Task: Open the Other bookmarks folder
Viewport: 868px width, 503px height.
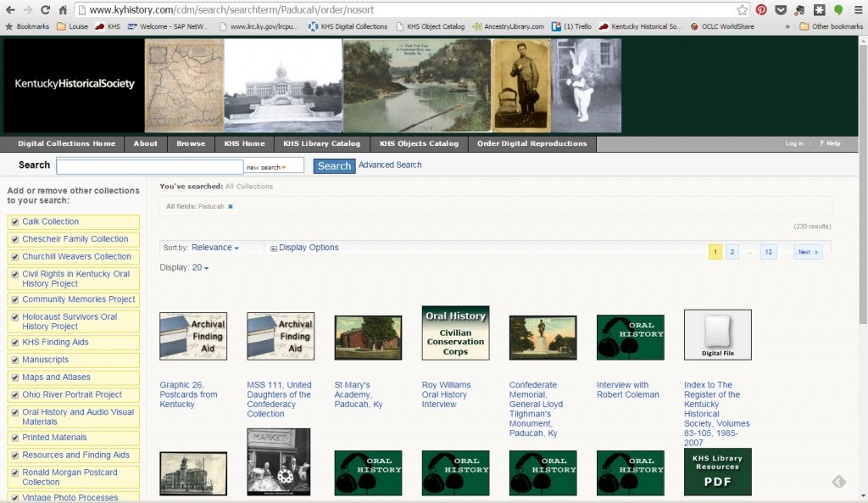Action: tap(831, 26)
